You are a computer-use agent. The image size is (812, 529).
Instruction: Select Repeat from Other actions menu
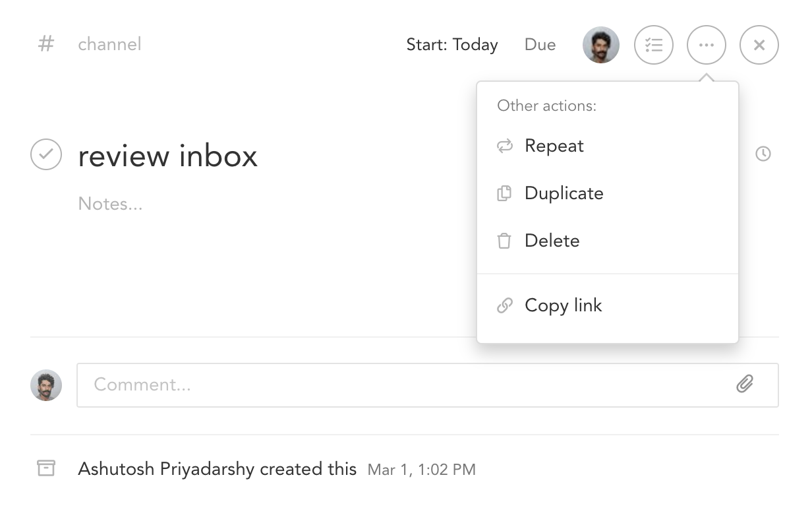pos(554,146)
